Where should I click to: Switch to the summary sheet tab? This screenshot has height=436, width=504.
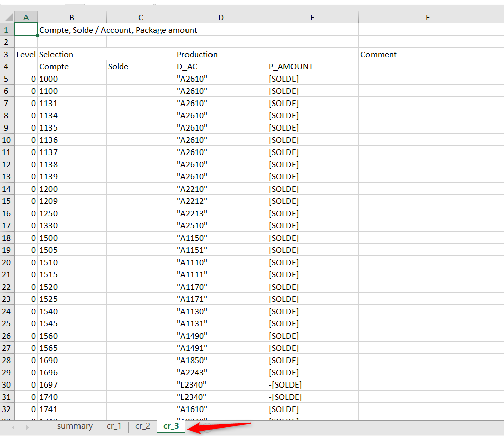74,426
